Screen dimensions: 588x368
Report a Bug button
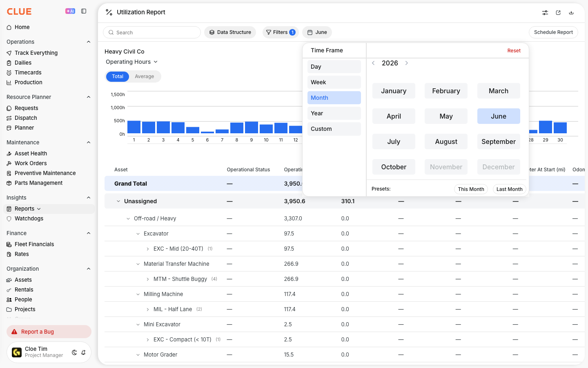(x=49, y=332)
